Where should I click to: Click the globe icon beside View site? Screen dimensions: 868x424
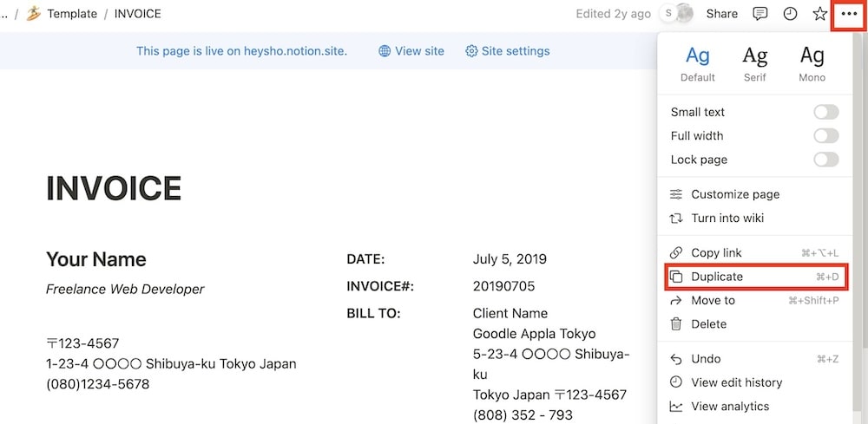(x=385, y=51)
